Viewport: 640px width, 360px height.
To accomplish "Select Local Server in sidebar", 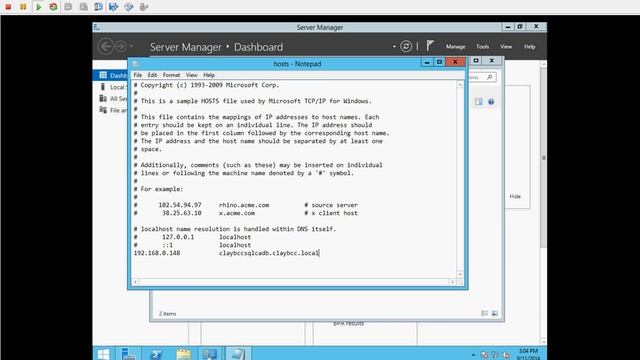I will tap(110, 87).
